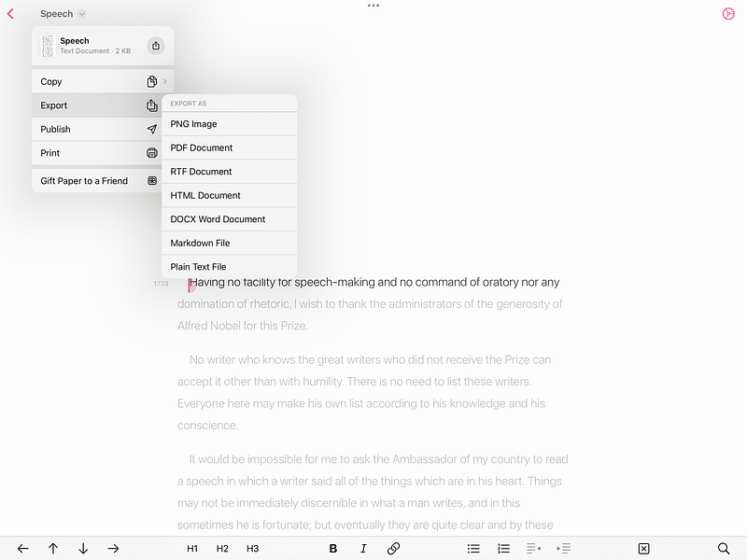
Task: Go back using the pink back chevron
Action: pos(10,14)
